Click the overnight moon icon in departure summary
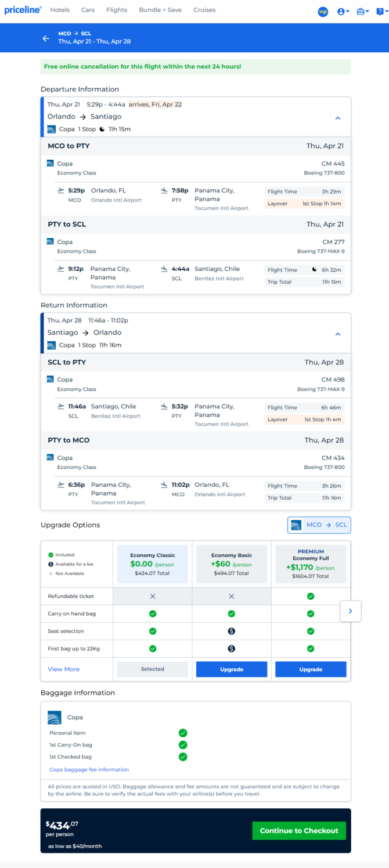Viewport: 389px width, 868px height. coord(102,129)
